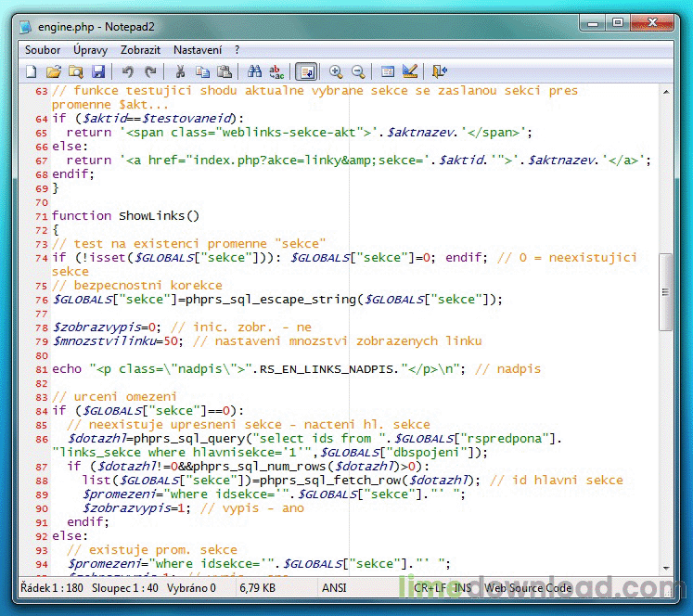Click ANSI encoding in status bar

334,587
